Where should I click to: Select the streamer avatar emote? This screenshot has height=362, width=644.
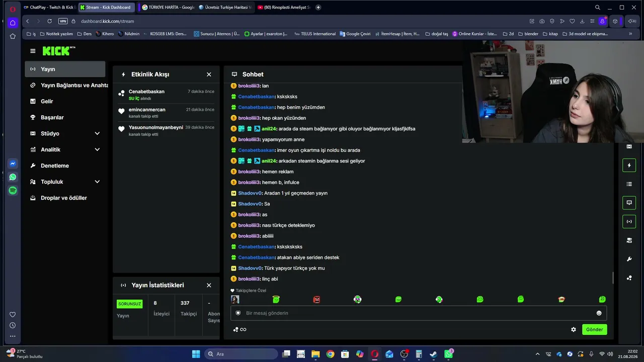[235, 299]
